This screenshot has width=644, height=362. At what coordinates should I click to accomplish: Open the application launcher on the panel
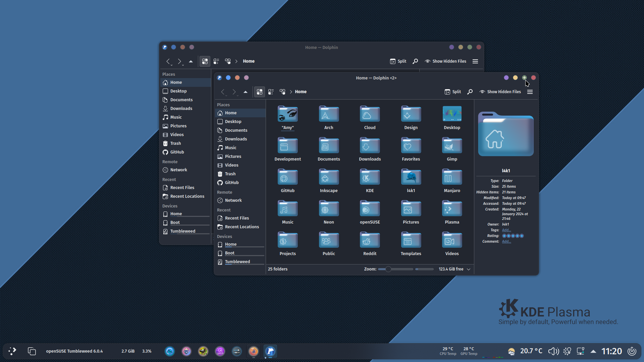(x=12, y=351)
